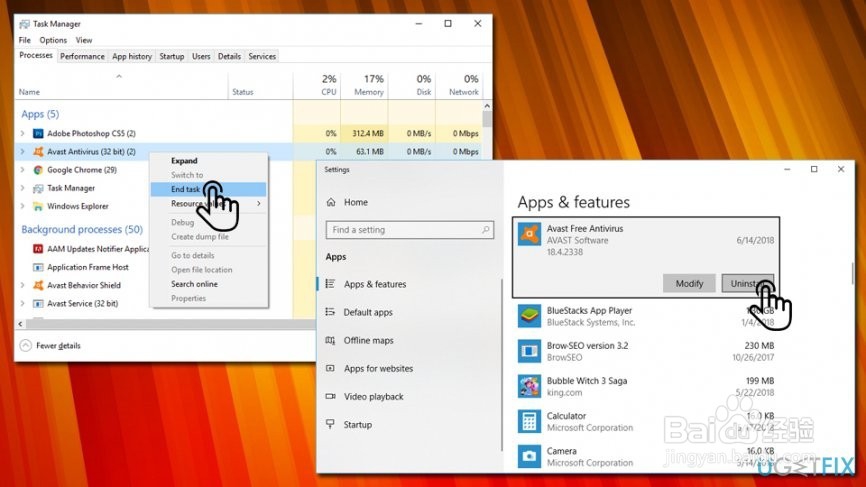The image size is (866, 487).
Task: Click the Application Frame Host icon
Action: click(38, 267)
